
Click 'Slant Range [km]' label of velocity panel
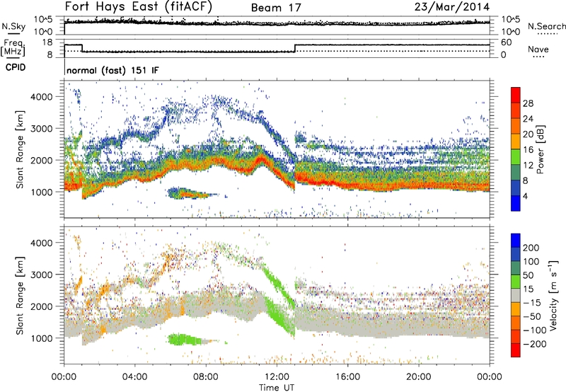[x=20, y=296]
